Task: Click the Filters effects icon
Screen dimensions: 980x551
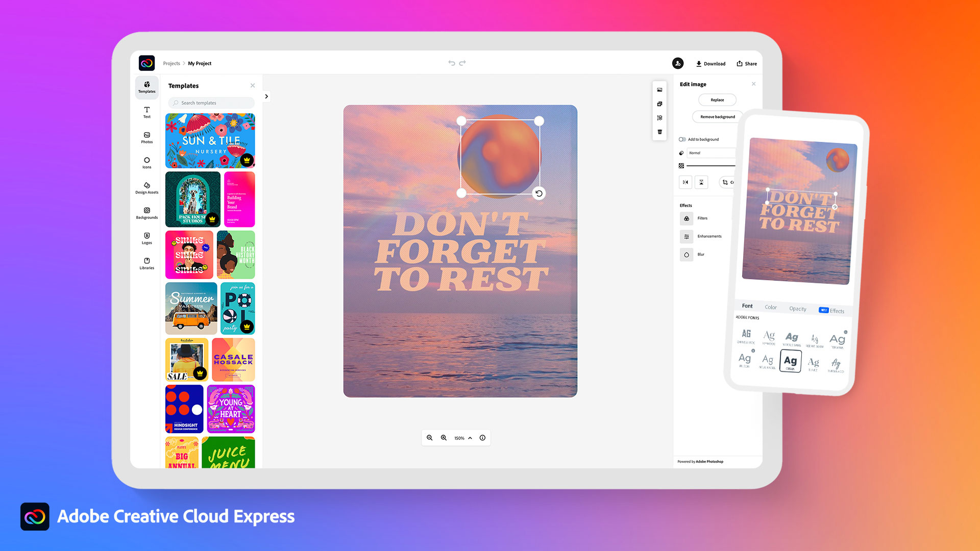Action: tap(686, 218)
